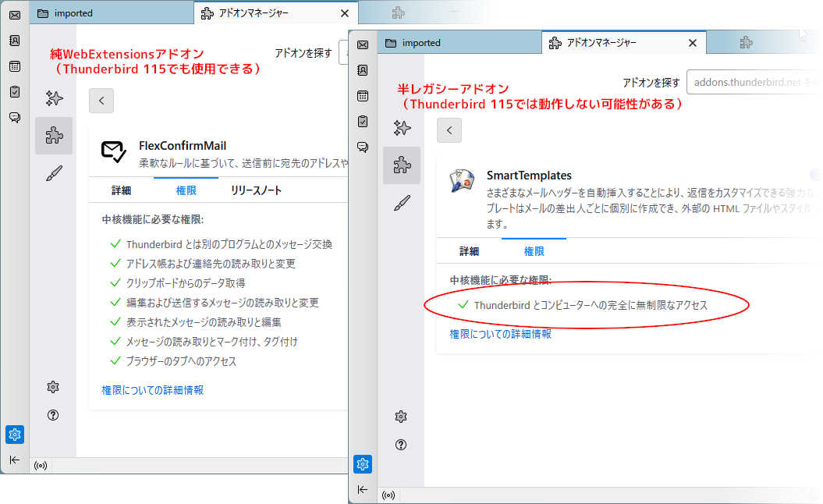Open Tasks space in right SmartTemplates window
Image resolution: width=823 pixels, height=504 pixels.
pyautogui.click(x=363, y=122)
